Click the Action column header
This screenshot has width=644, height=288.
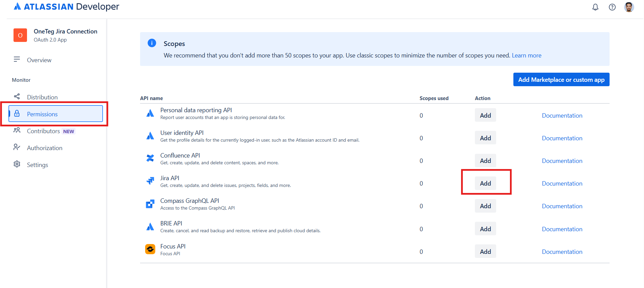[x=483, y=98]
